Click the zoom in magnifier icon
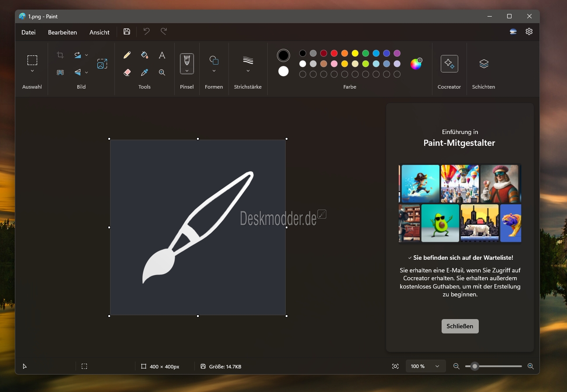This screenshot has width=567, height=392. [x=531, y=366]
